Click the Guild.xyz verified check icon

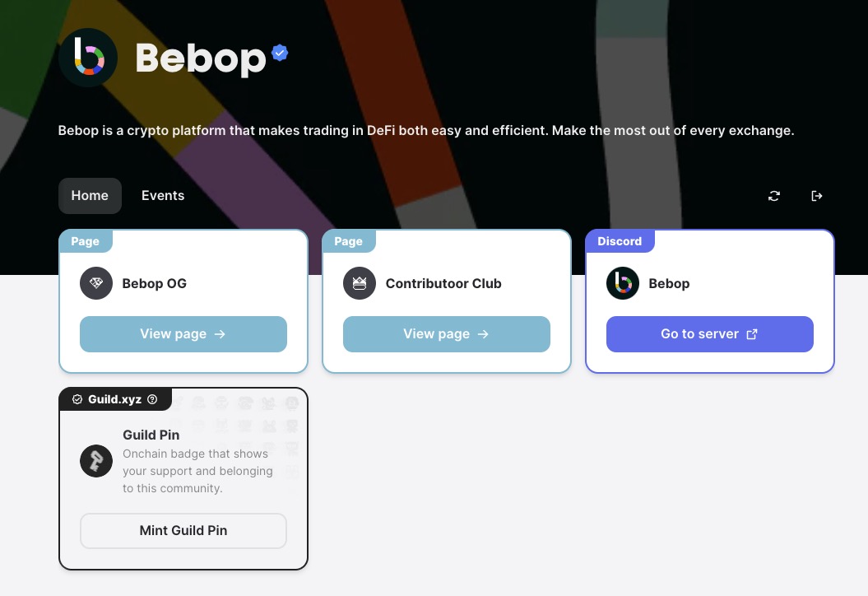tap(77, 399)
